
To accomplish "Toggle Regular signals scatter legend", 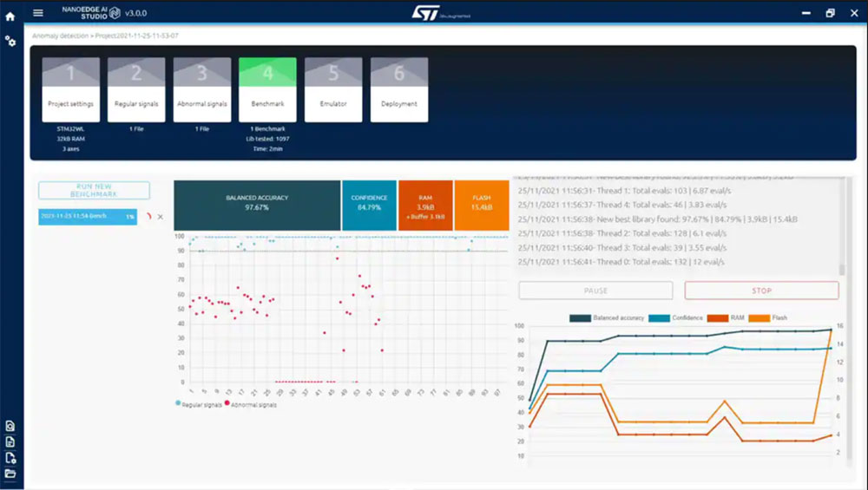I will point(199,404).
